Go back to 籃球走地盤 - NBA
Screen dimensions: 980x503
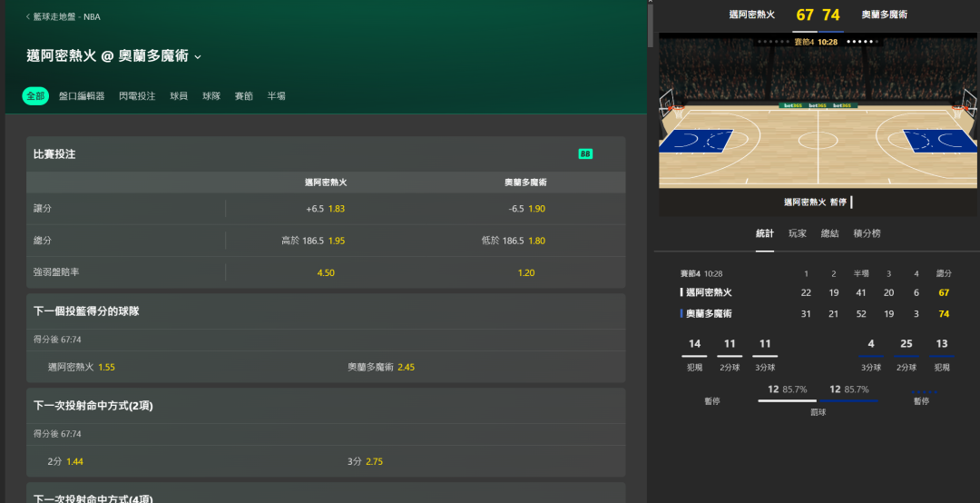tap(64, 17)
